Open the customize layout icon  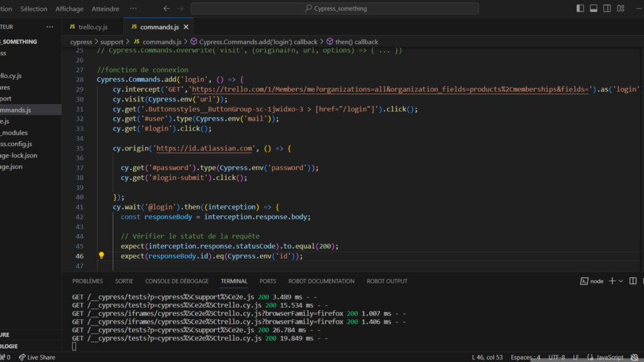pos(619,9)
